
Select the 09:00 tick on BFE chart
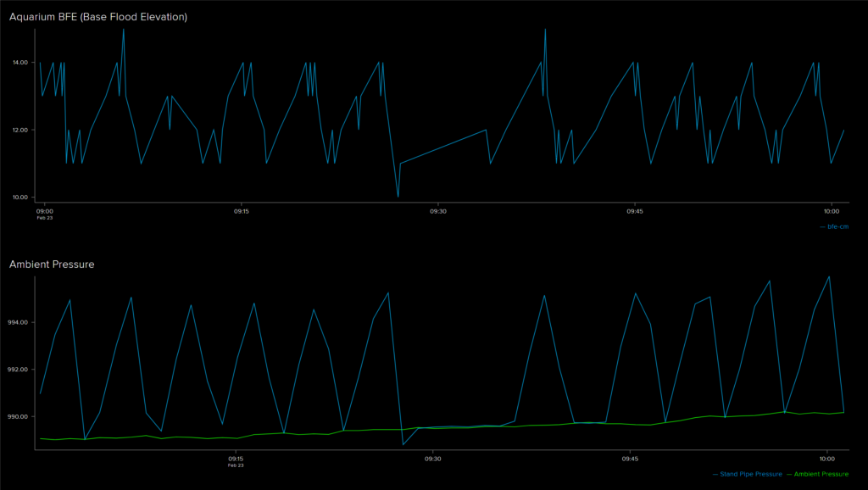45,211
